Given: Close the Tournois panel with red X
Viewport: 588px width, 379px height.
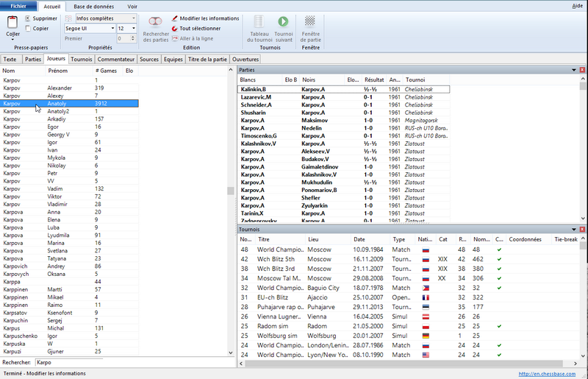Looking at the screenshot, I should pos(582,230).
